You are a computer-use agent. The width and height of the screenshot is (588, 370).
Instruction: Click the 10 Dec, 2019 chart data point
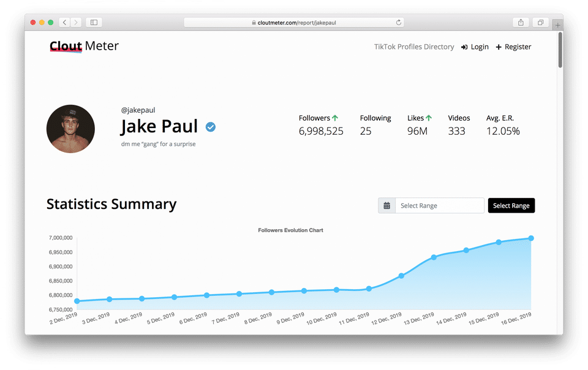336,290
